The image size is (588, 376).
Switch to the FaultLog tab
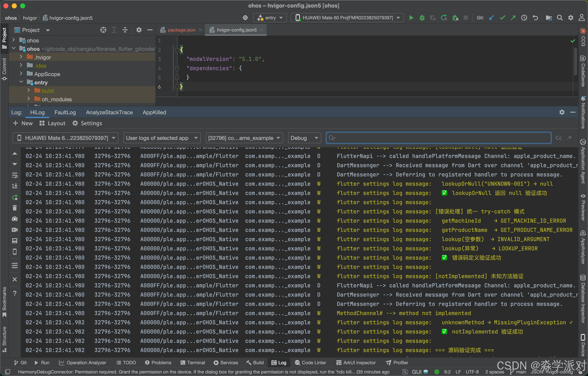click(65, 112)
